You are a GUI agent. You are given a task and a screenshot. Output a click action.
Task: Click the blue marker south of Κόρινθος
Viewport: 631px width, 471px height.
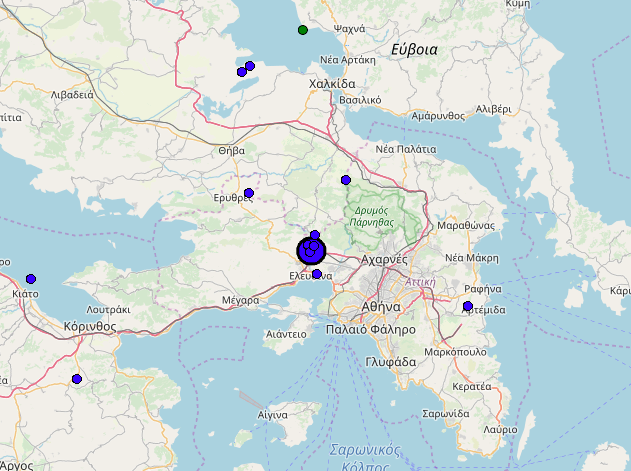point(76,379)
